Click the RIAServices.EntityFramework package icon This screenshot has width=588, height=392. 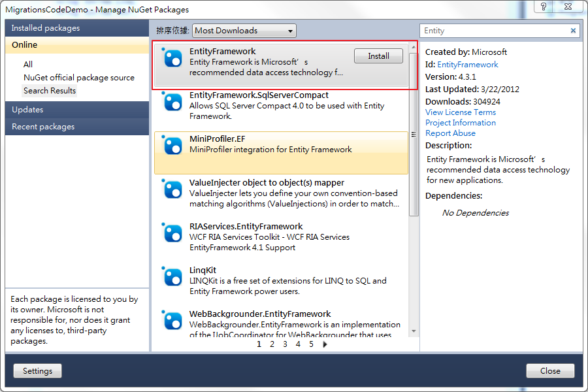[172, 233]
